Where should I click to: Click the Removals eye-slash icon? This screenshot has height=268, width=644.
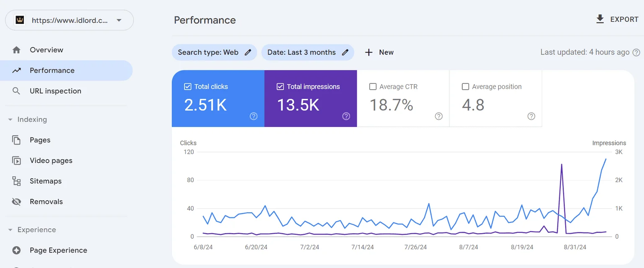click(x=16, y=201)
